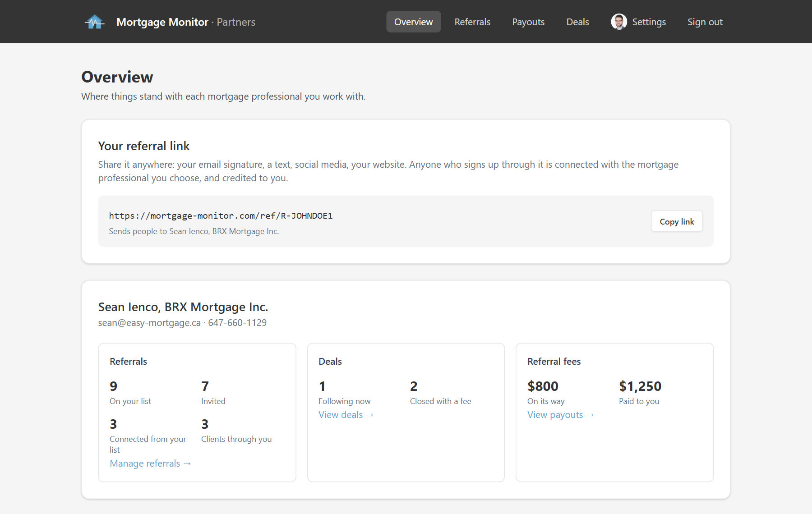Click the $800 On its way amount

(546, 393)
